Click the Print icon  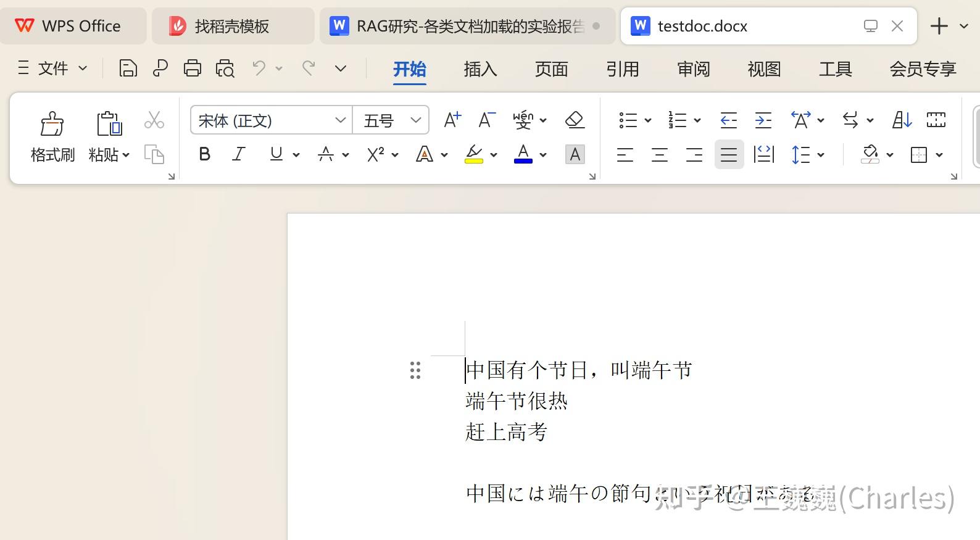pyautogui.click(x=193, y=68)
